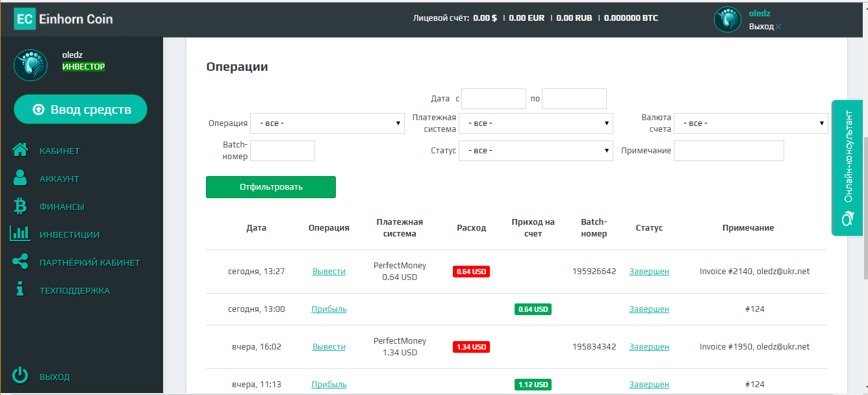Viewport: 868px width, 395px height.
Task: Click the header avatar near oledz
Action: pos(728,19)
